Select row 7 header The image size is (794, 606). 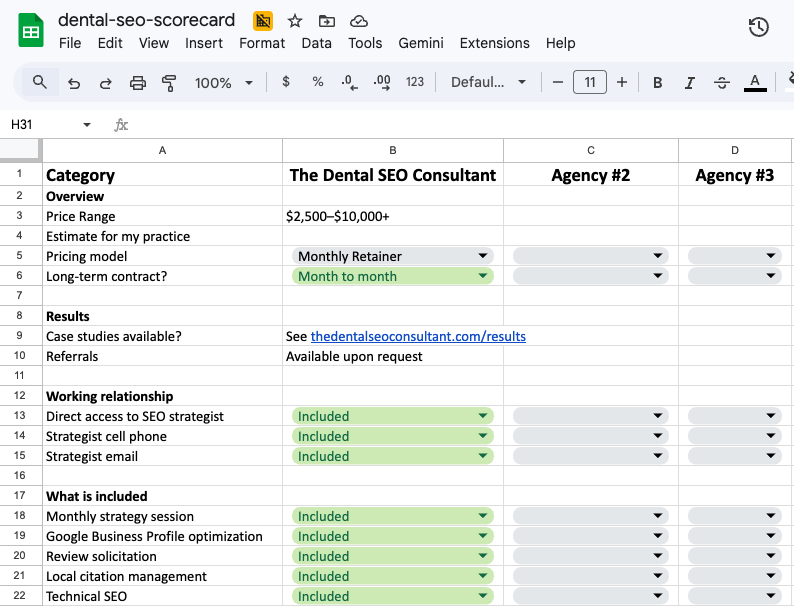tap(20, 295)
